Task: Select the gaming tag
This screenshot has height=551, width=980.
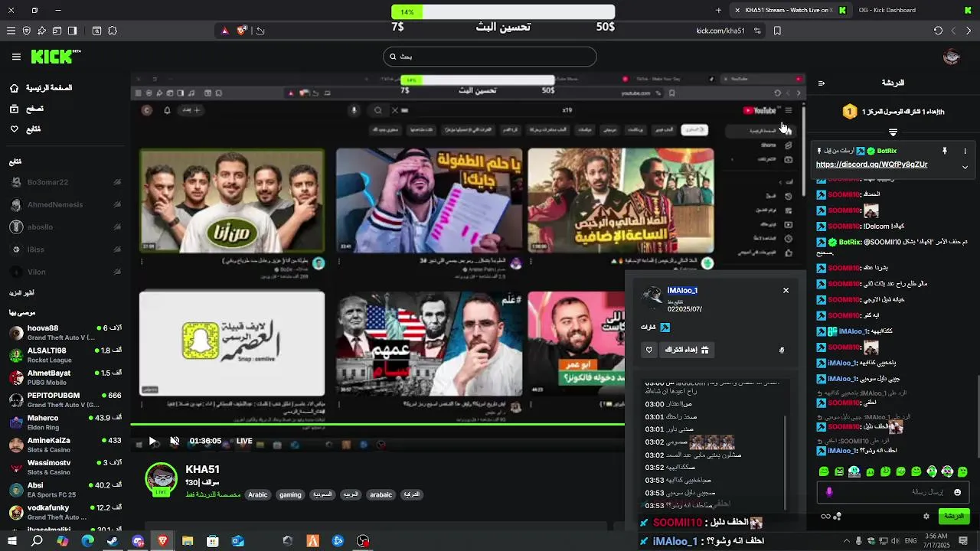Action: pos(290,495)
